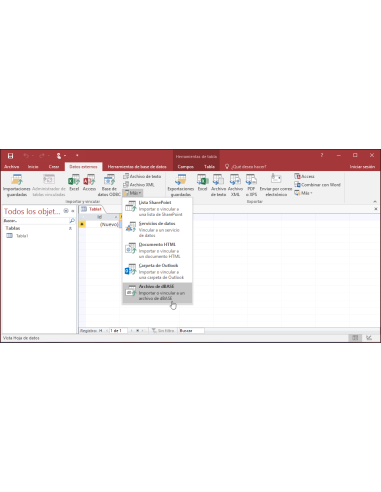
Task: Click Iniciar sesión
Action: point(362,167)
